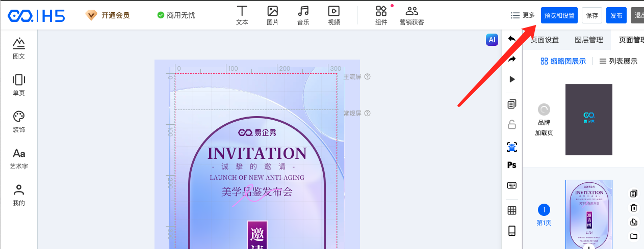Select the 美学品鉴发布会 text on canvas

257,192
